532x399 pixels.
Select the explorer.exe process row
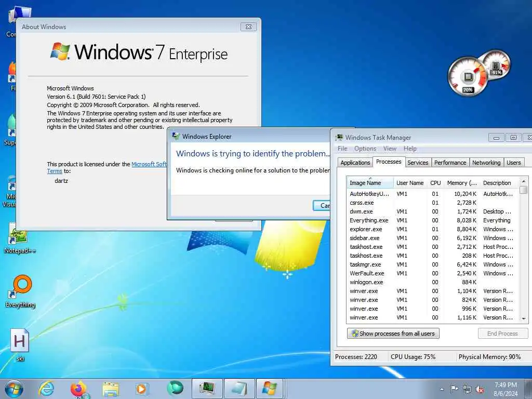click(x=433, y=229)
